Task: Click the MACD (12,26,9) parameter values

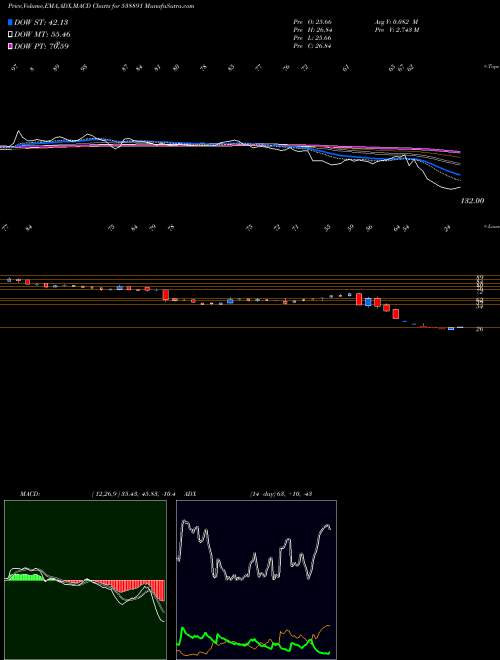Action: tap(136, 494)
